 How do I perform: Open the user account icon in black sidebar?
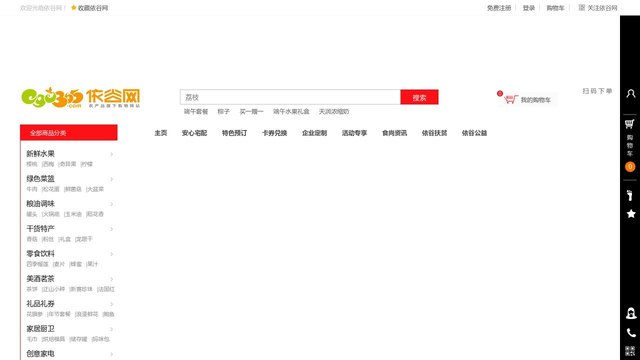[x=631, y=93]
